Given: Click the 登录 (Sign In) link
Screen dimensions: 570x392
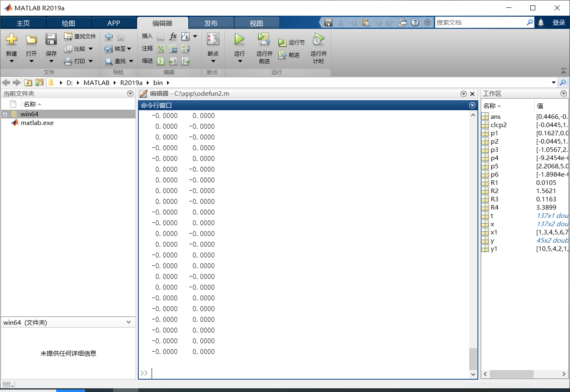Looking at the screenshot, I should click(x=559, y=22).
